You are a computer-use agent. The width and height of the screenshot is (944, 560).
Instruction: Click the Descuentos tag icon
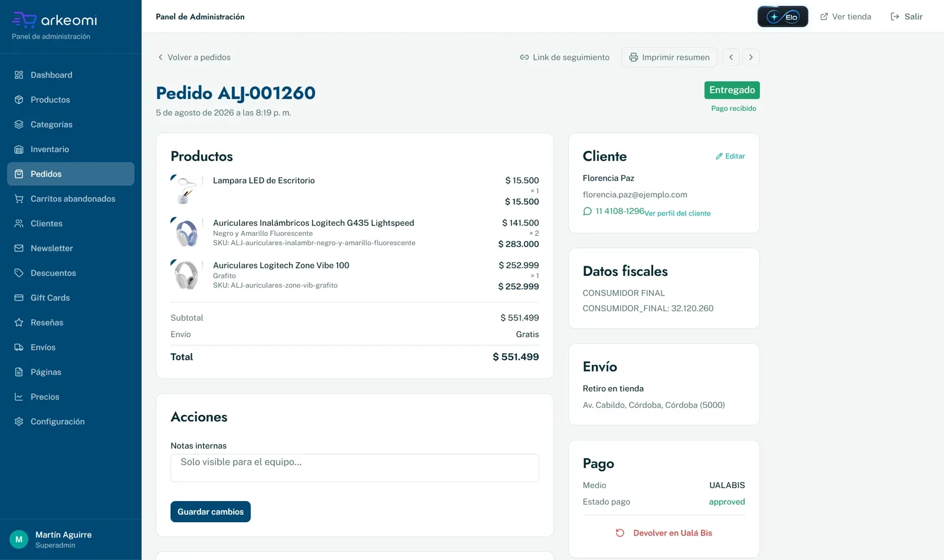click(19, 273)
